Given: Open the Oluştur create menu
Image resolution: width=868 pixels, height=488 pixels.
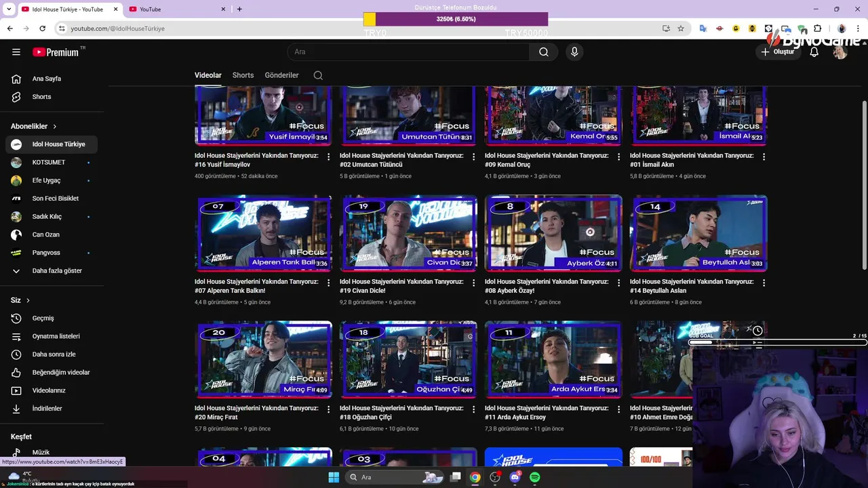Looking at the screenshot, I should [x=777, y=52].
